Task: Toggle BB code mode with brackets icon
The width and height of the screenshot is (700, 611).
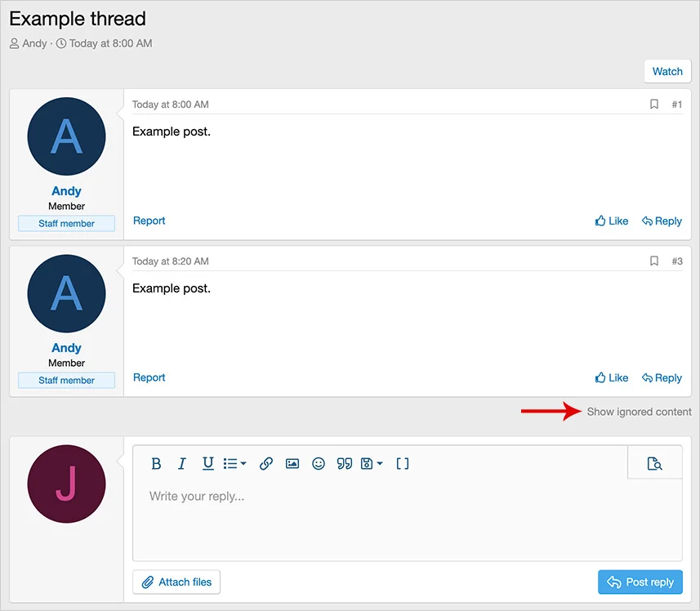Action: tap(403, 463)
